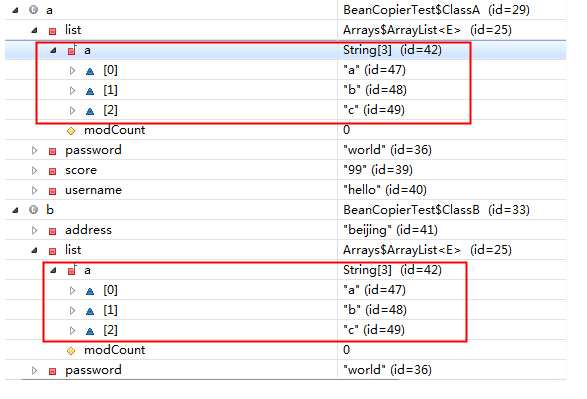Click "c" (id=49) value under ClassB's list
The image size is (587, 399).
pos(374,330)
